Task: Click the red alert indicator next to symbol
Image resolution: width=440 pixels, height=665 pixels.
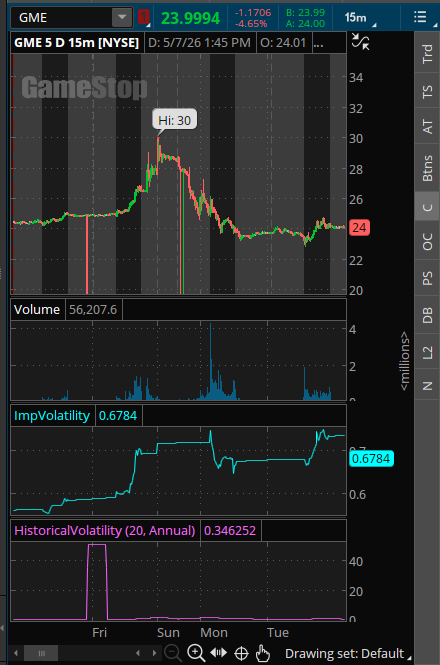Action: coord(143,17)
